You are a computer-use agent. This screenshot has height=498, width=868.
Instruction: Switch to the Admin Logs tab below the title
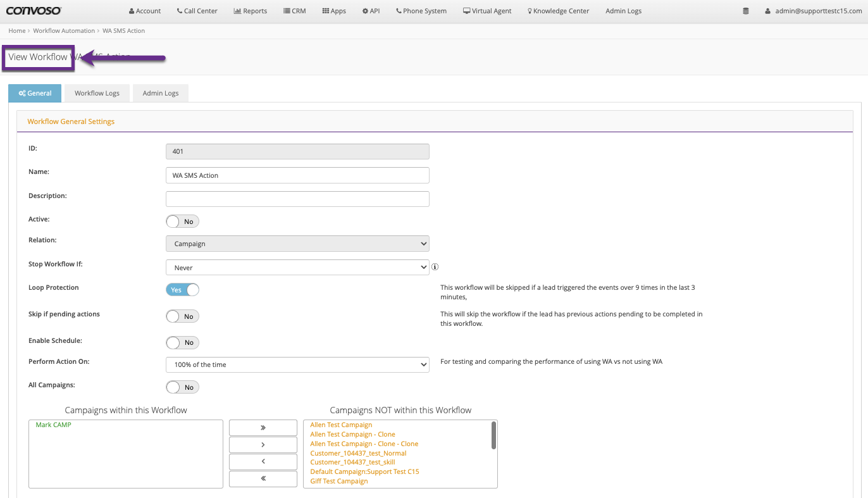(161, 93)
